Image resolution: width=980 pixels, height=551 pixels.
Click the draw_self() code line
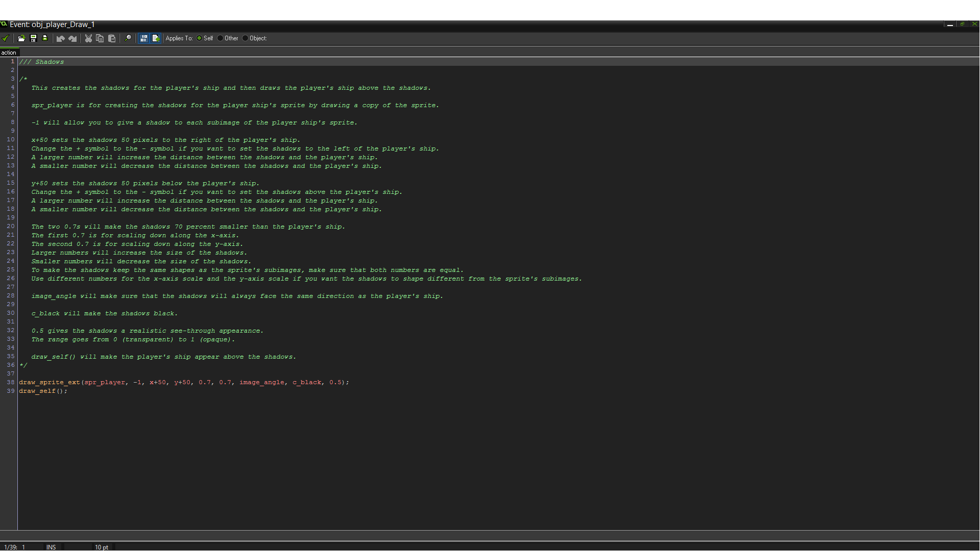(43, 391)
